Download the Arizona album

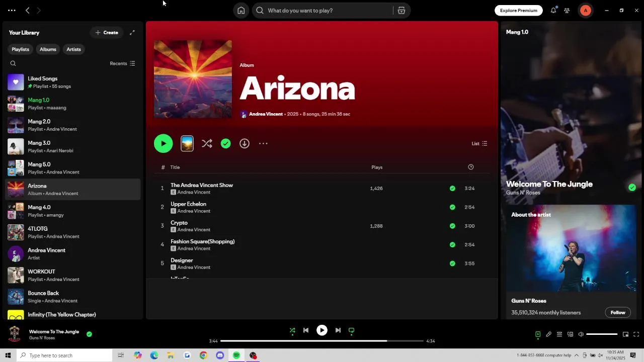click(x=245, y=144)
